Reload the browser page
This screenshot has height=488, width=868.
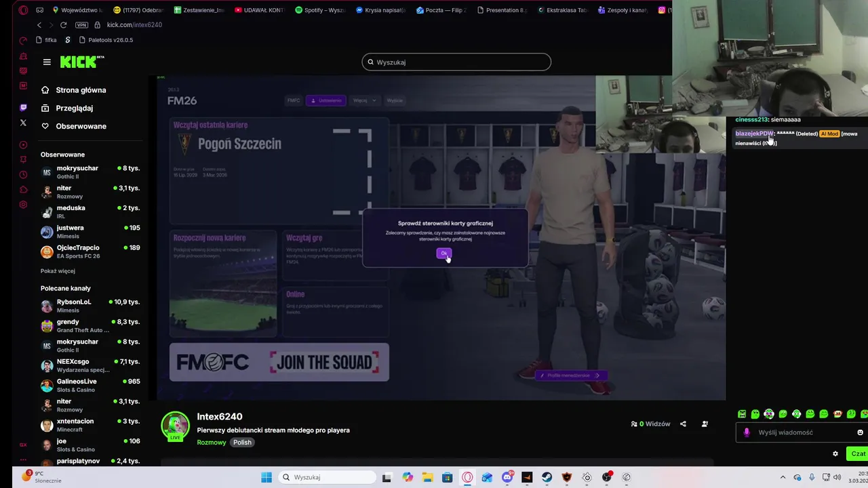point(63,25)
